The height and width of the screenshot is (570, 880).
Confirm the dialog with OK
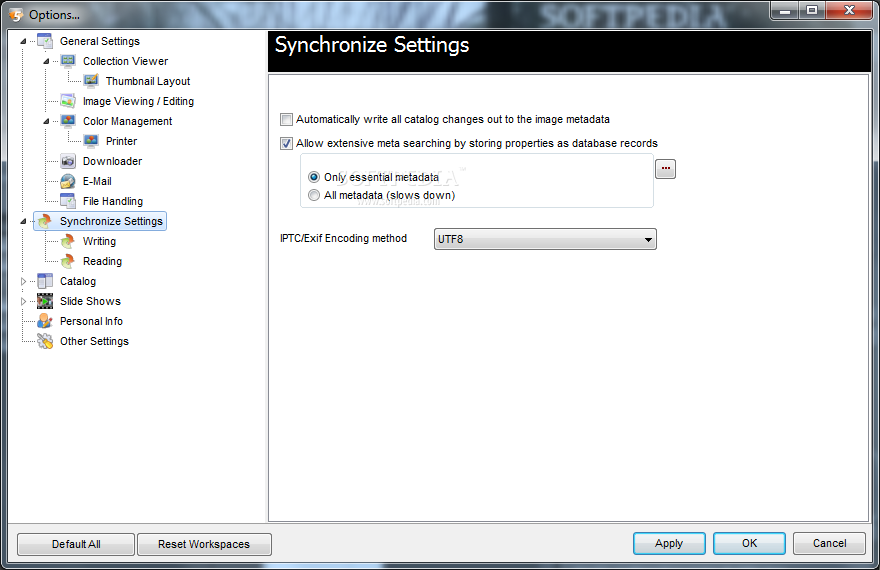pos(749,543)
